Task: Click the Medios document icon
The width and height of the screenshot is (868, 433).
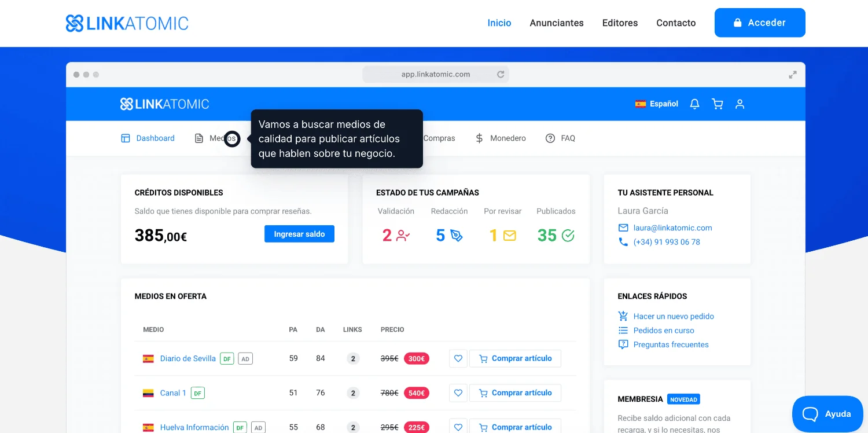Action: (x=199, y=138)
